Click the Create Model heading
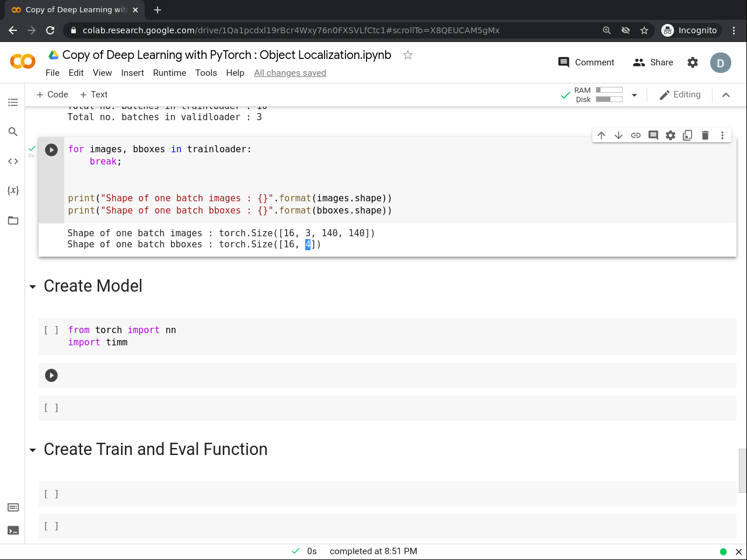The image size is (747, 560). [x=93, y=286]
